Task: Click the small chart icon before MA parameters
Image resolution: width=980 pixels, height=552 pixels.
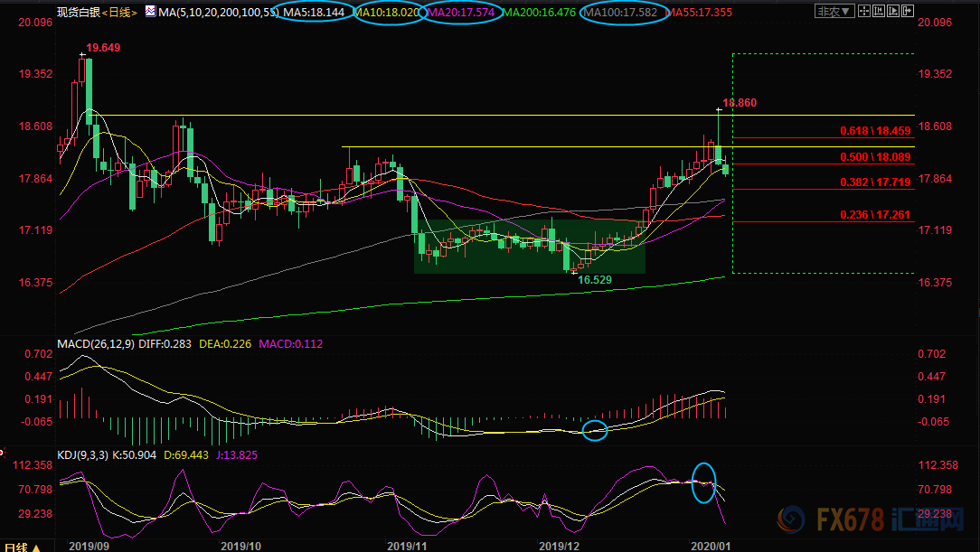Action: 148,13
